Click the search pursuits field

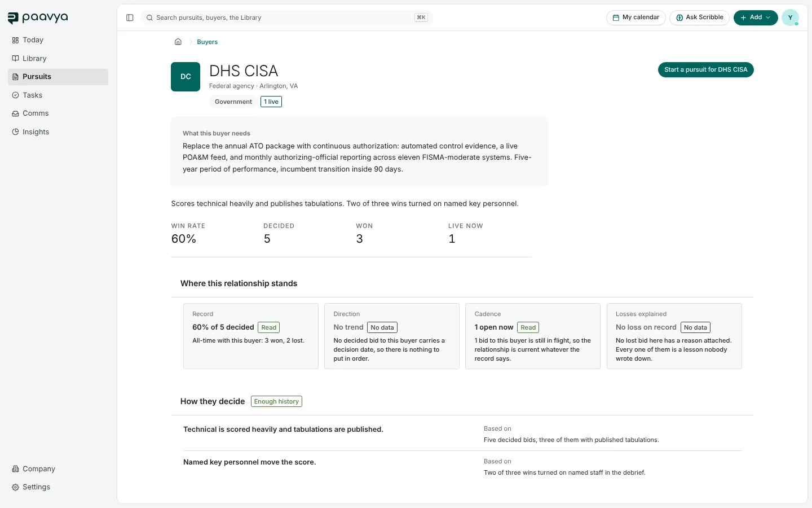pos(286,17)
